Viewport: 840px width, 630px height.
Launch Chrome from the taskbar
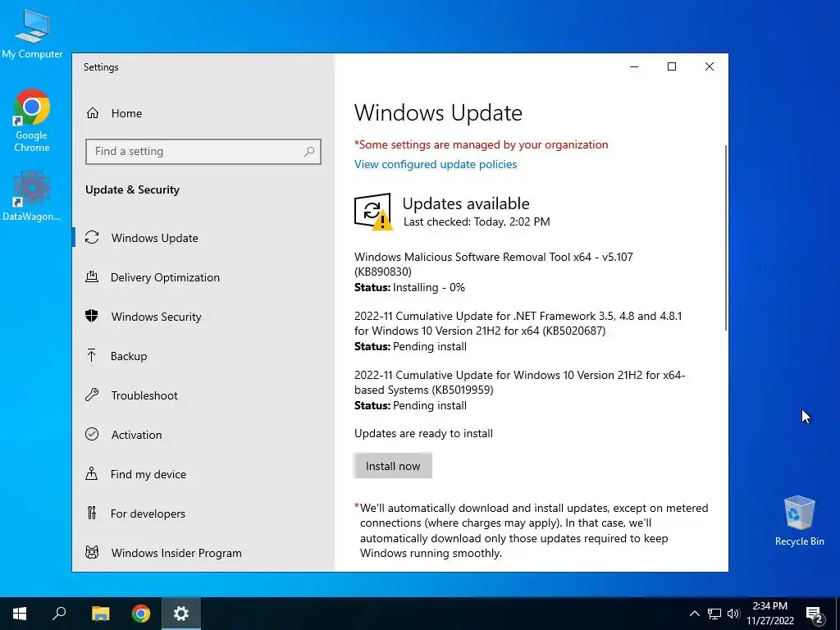[141, 614]
